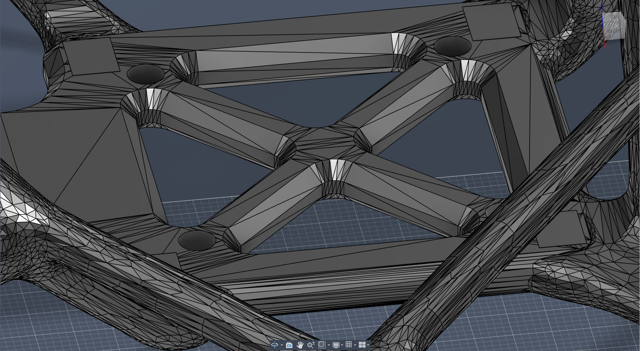Click the top face of the ViewCube
Image resolution: width=644 pixels, height=351 pixels.
[x=613, y=17]
